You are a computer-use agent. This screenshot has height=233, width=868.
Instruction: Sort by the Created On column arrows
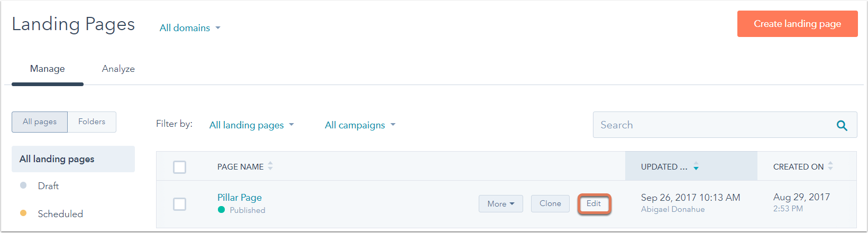(x=830, y=166)
